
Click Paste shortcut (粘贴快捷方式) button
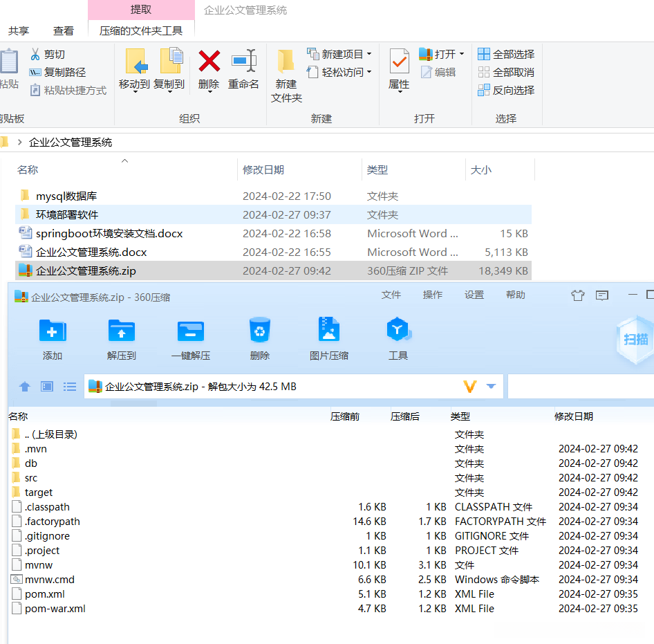click(x=68, y=90)
